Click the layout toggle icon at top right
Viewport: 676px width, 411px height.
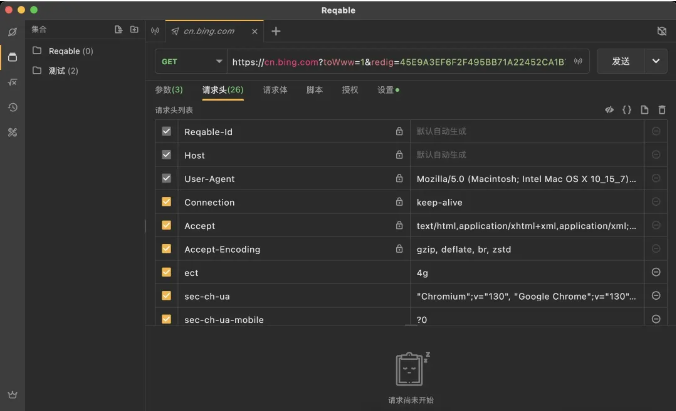661,31
